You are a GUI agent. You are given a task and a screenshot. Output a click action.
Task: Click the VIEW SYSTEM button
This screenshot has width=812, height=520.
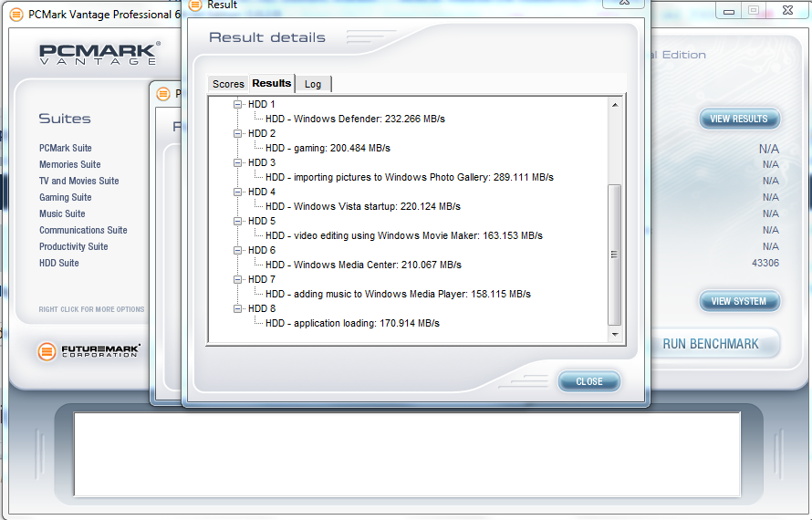click(739, 301)
